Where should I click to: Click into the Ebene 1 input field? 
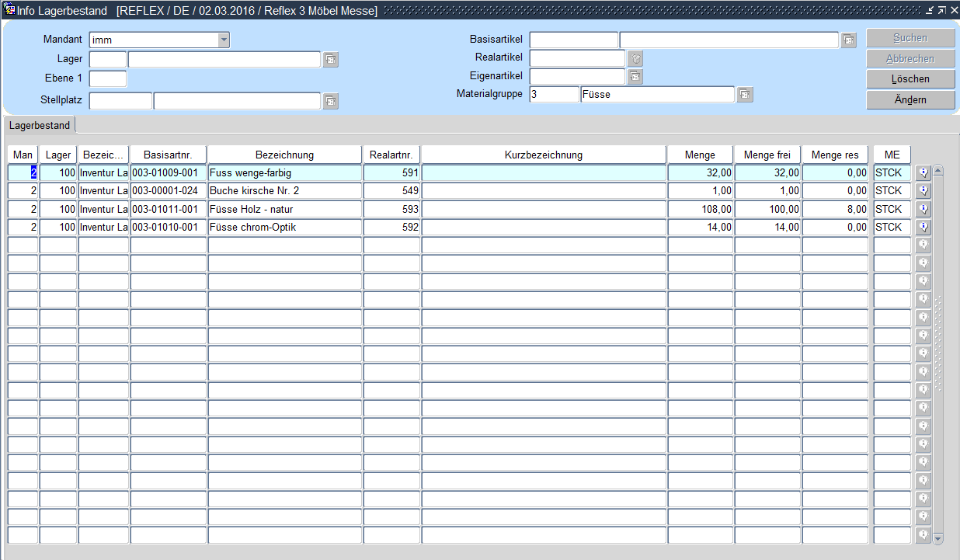108,78
